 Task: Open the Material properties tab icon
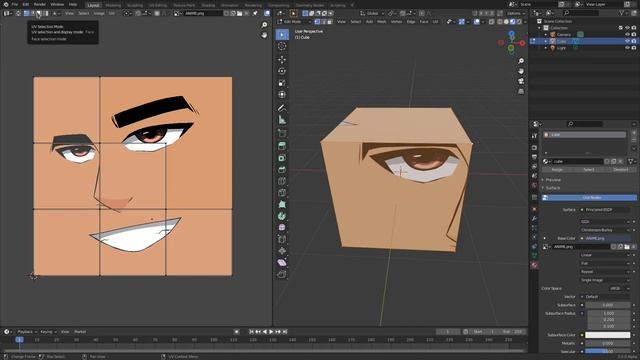[534, 265]
